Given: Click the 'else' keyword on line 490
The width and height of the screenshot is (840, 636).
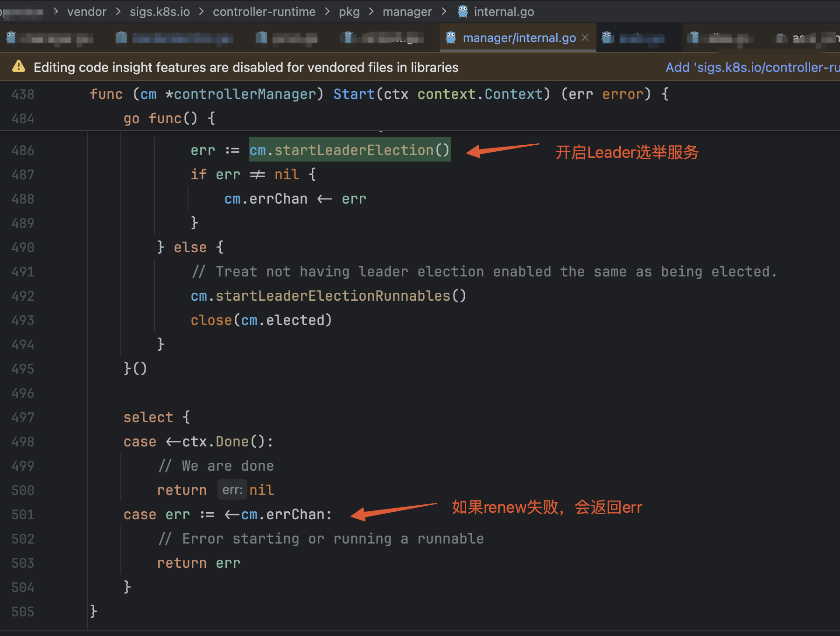Looking at the screenshot, I should tap(190, 247).
